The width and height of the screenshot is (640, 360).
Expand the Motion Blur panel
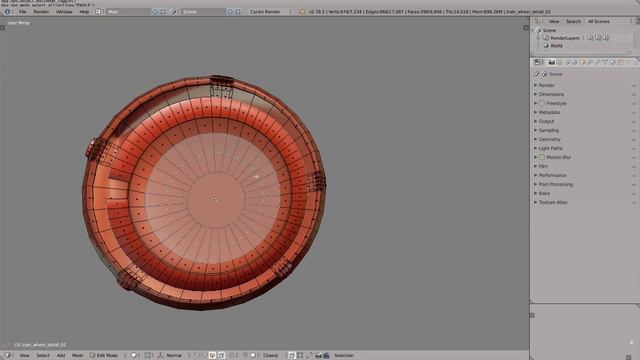click(x=559, y=157)
